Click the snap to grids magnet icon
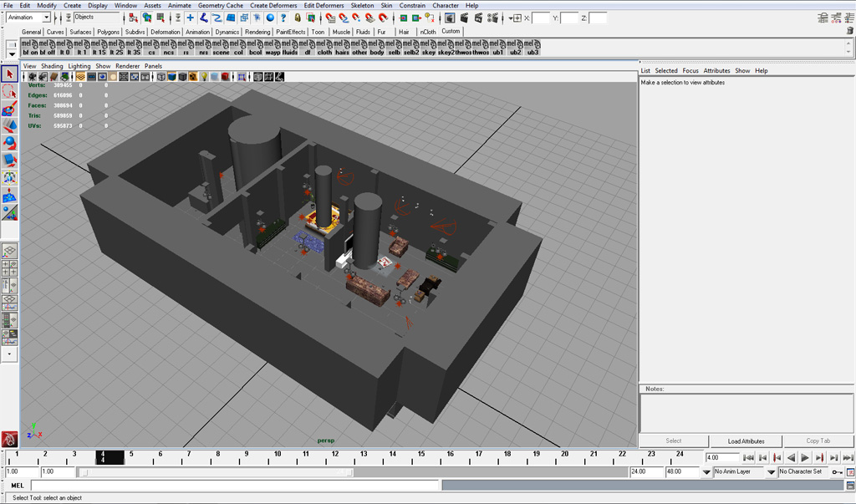 (330, 18)
